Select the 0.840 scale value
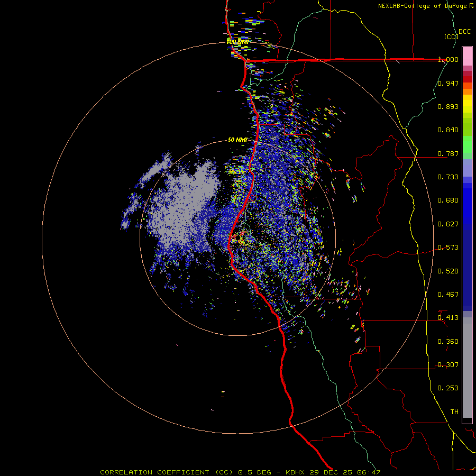476x476 pixels. 448,130
